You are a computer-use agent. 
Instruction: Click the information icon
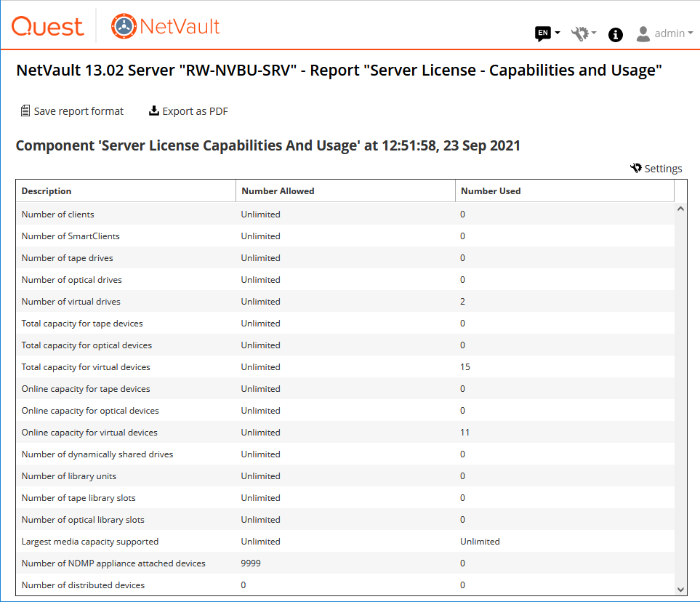click(x=616, y=34)
